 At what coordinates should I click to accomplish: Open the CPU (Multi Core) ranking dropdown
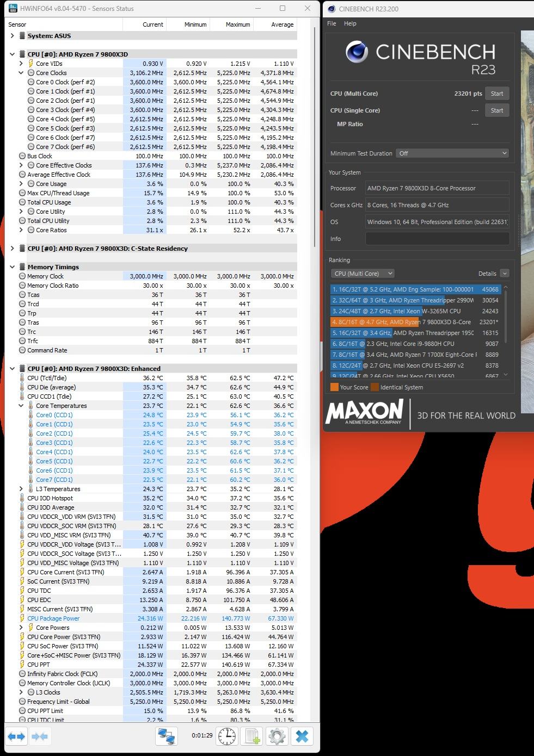[x=363, y=274]
